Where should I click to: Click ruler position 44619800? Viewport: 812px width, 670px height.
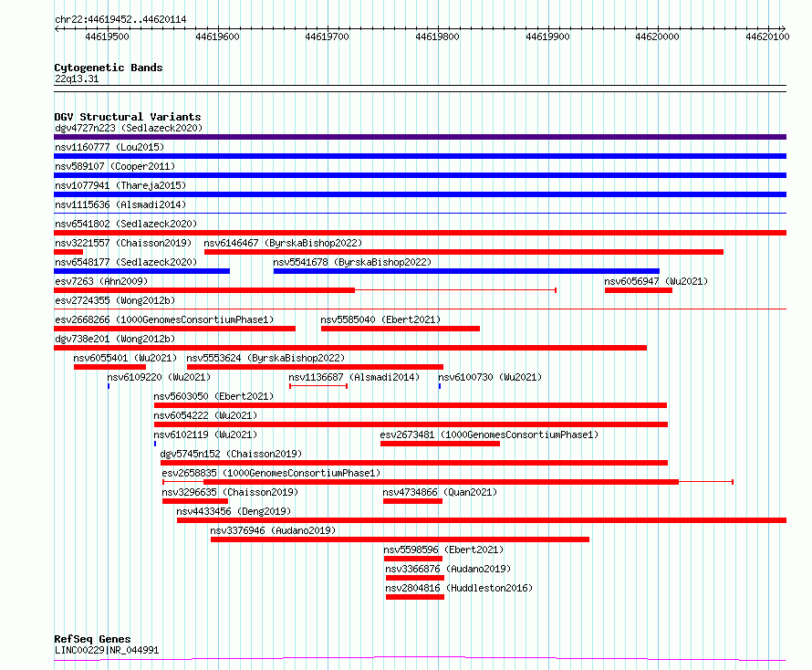[438, 37]
